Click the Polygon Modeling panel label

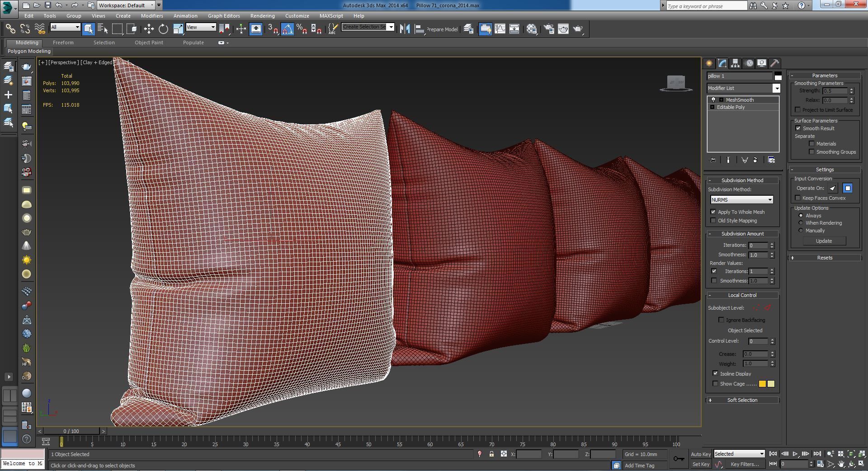pyautogui.click(x=29, y=51)
